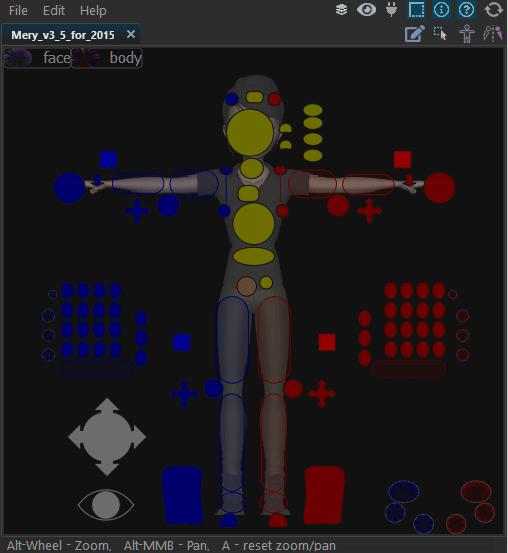Select the topmost yellow oval beside the head
The height and width of the screenshot is (553, 508).
[313, 110]
